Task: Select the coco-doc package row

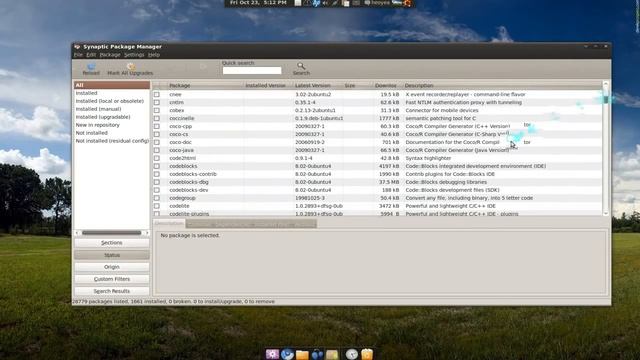Action: 377,142
